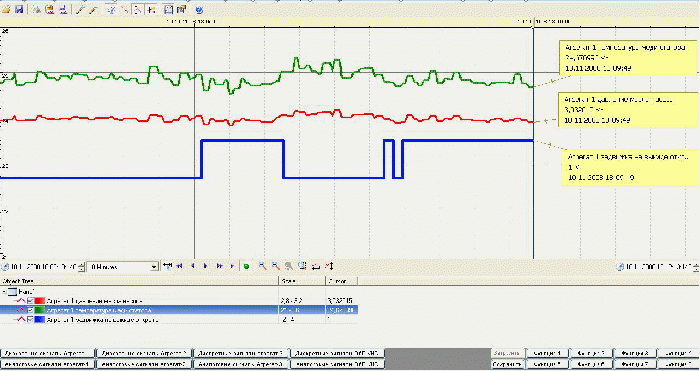Open the time span dropdown combo box
700x371 pixels.
coord(123,267)
